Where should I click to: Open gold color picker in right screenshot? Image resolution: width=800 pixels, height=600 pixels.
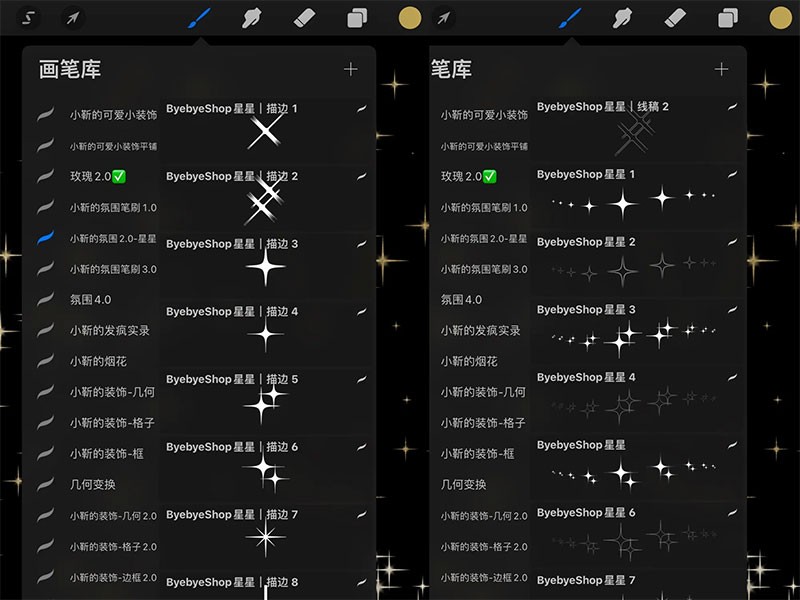point(781,18)
